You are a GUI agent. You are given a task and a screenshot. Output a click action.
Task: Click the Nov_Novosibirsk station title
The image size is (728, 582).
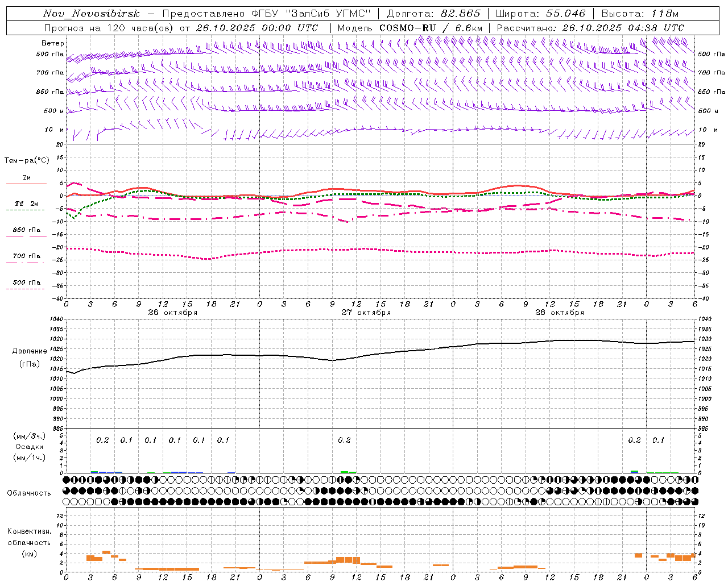coord(92,14)
